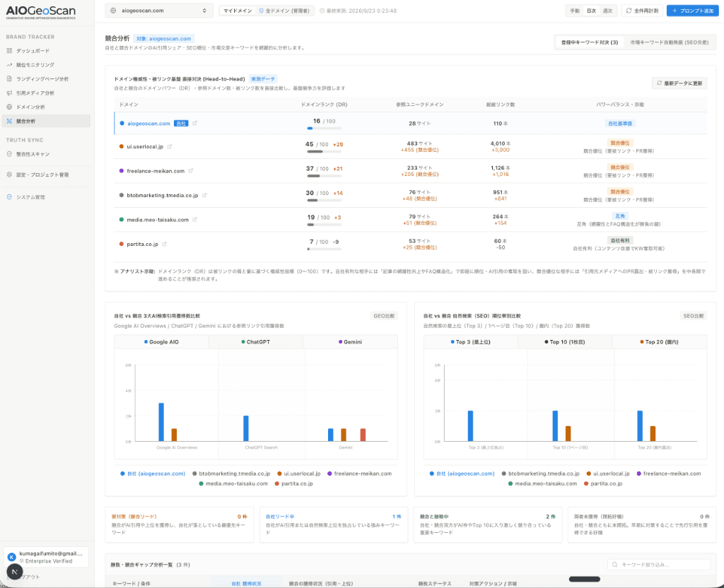
Task: Select 競合分析 crossed-swords icon
Action: click(9, 121)
